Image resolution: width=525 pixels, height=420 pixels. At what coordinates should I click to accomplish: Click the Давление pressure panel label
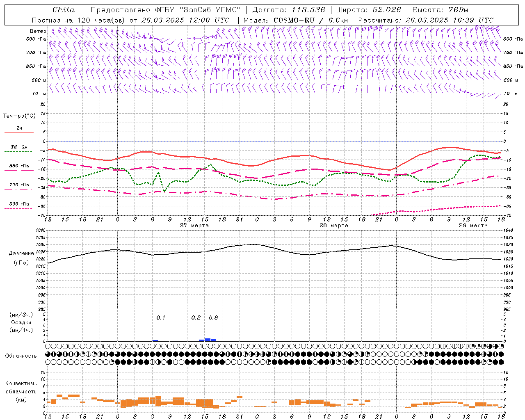[x=21, y=253]
